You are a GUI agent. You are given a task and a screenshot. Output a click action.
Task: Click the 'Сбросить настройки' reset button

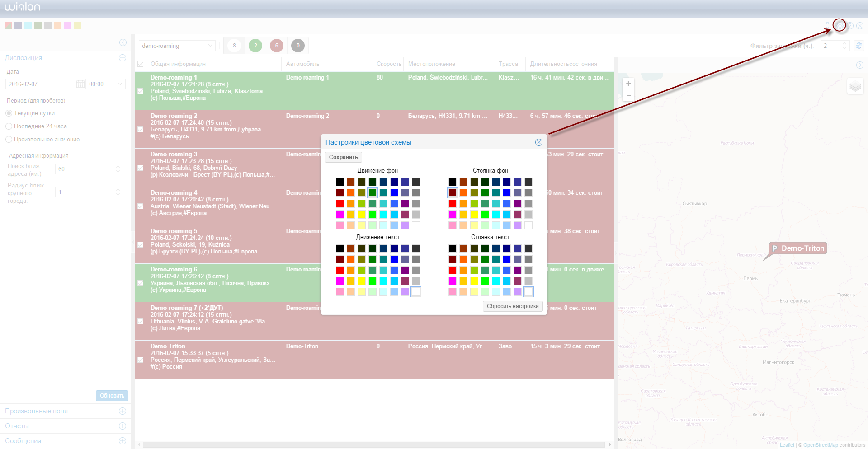512,306
